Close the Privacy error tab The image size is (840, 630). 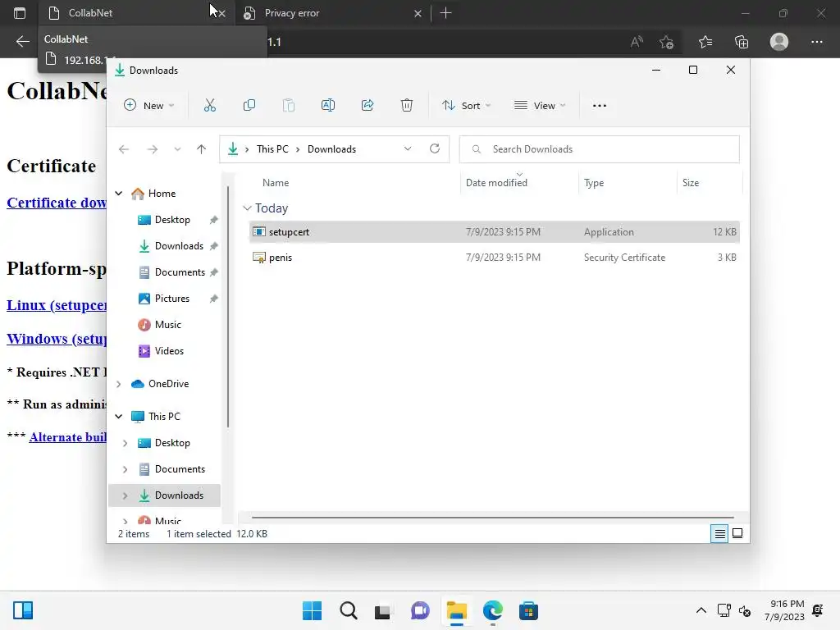(x=418, y=13)
